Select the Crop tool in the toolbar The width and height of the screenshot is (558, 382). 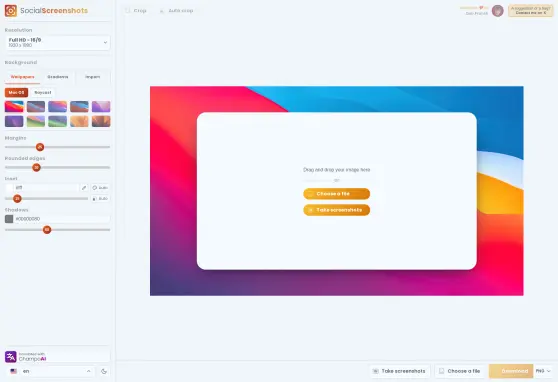click(136, 11)
